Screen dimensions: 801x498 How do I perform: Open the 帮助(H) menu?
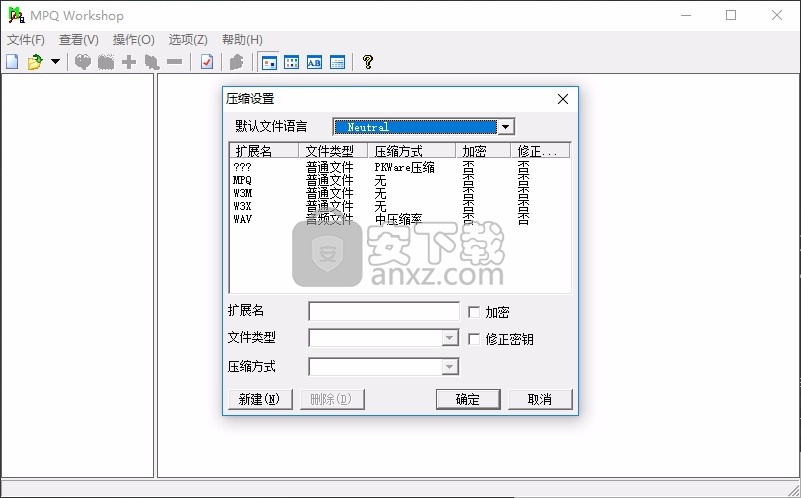click(x=242, y=40)
